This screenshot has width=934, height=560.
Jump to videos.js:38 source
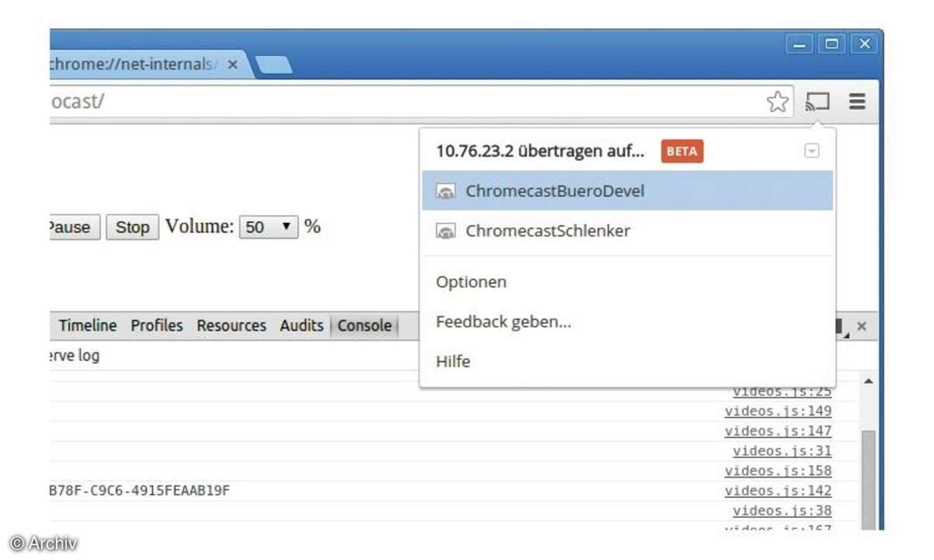(782, 511)
